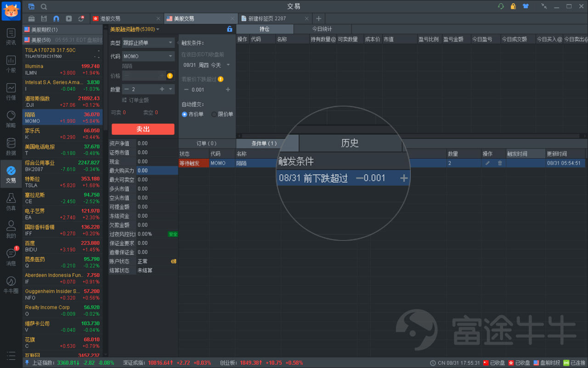Open the 类型 order type dropdown

pos(148,43)
